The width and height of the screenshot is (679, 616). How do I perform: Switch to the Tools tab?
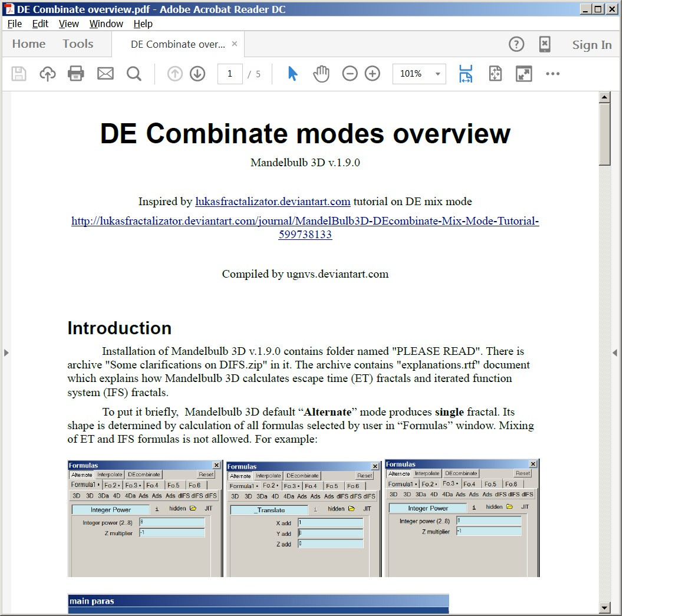(x=78, y=44)
